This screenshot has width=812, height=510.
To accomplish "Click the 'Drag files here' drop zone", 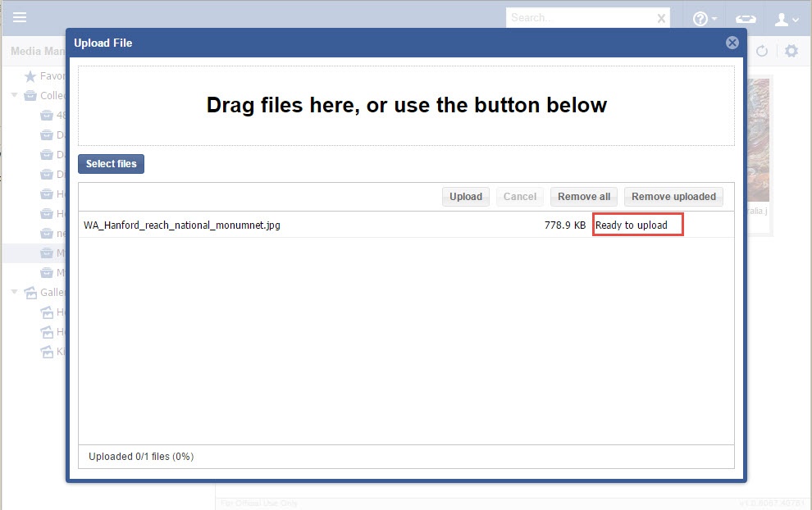I will (x=406, y=106).
